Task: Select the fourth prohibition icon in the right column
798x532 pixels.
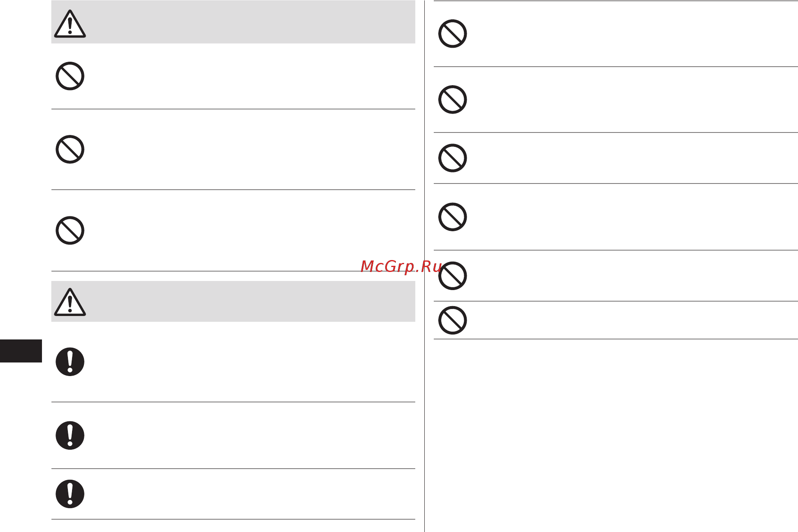Action: click(453, 217)
